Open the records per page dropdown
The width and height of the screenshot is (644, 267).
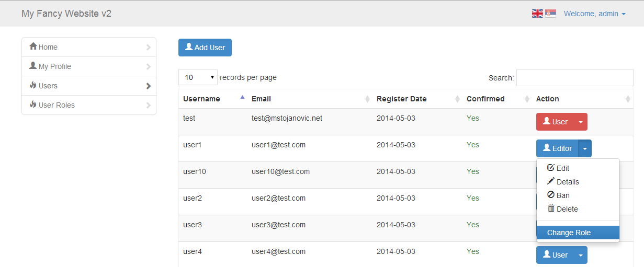coord(198,77)
